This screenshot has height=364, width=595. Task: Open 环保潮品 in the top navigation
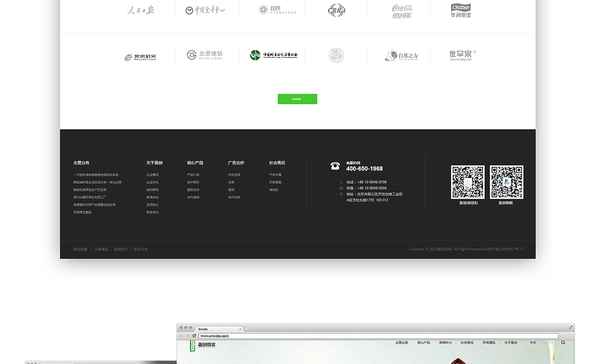coord(489,343)
